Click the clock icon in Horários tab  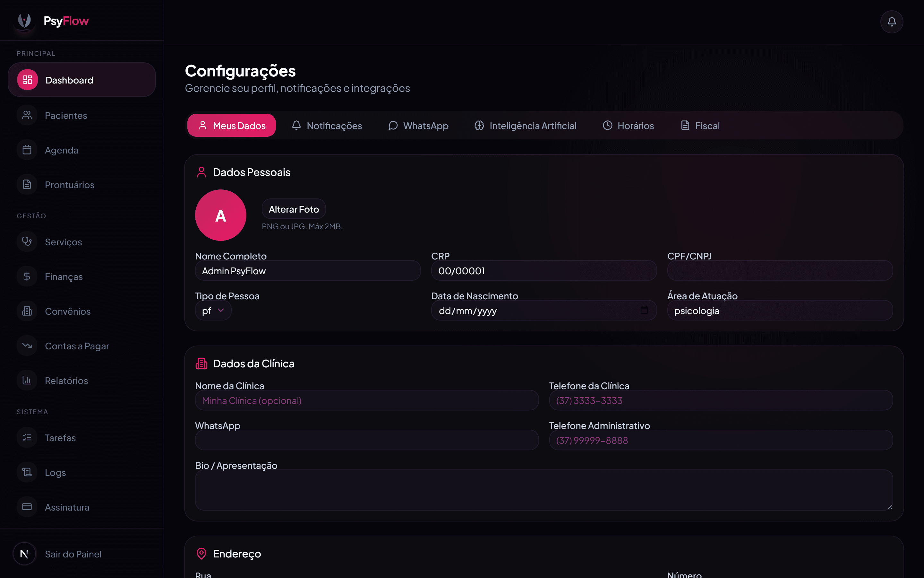(x=607, y=125)
